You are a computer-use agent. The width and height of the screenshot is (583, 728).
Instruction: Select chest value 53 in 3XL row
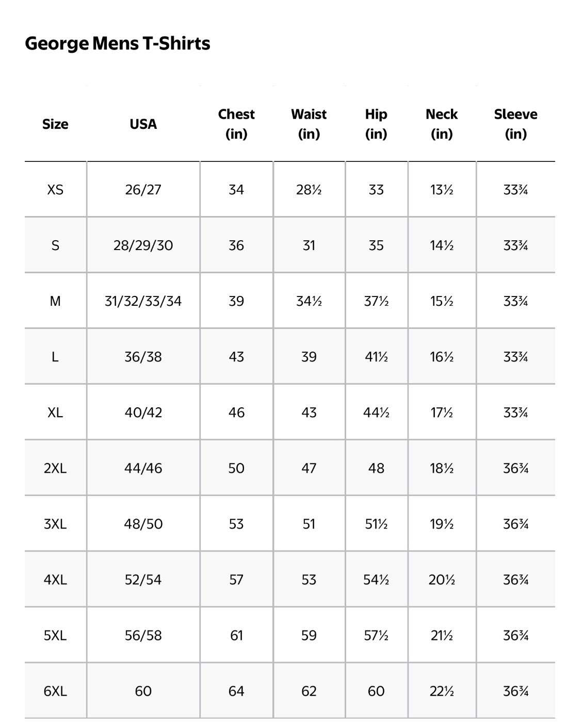point(236,524)
